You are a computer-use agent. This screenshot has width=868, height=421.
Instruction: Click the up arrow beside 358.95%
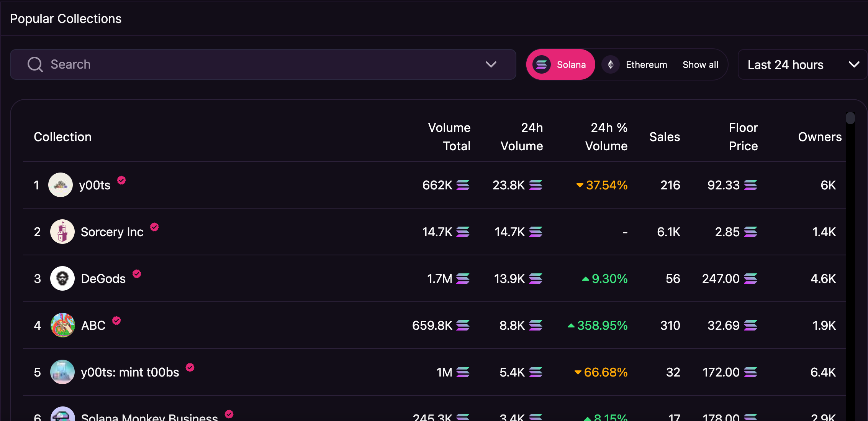point(571,326)
